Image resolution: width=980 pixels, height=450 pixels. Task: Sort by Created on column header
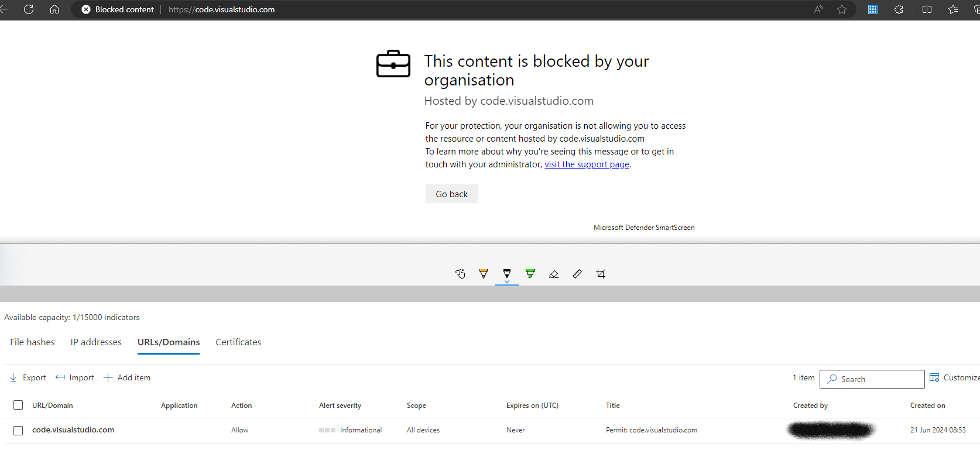point(928,406)
